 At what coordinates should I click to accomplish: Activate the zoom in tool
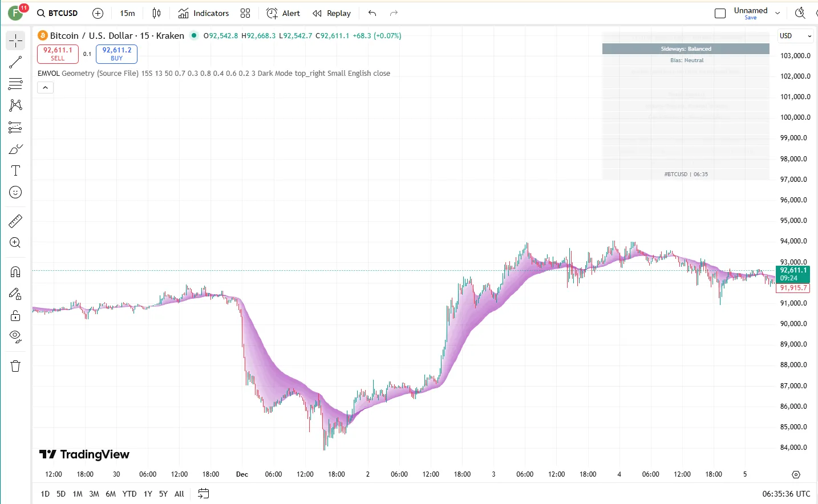(15, 243)
